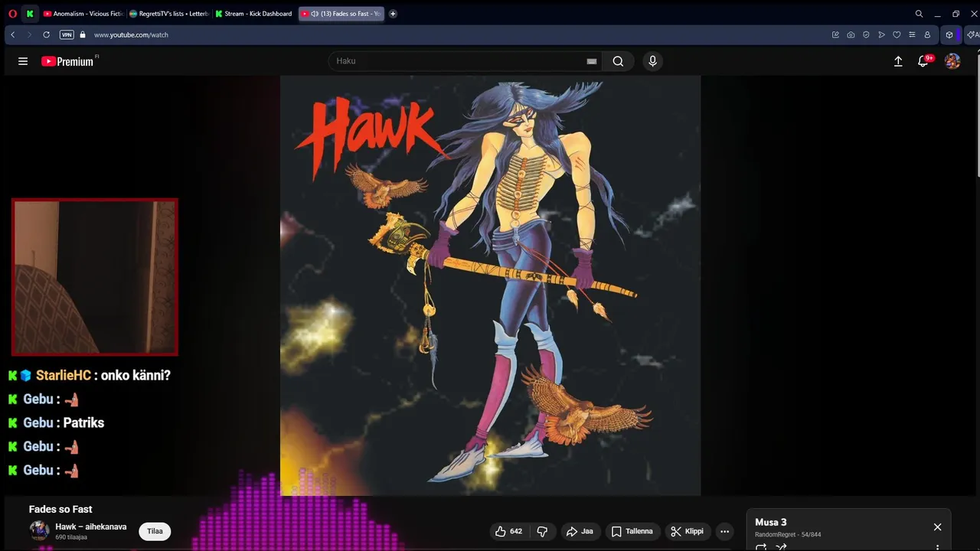The image size is (980, 551).
Task: Start voice search with microphone
Action: click(x=652, y=61)
